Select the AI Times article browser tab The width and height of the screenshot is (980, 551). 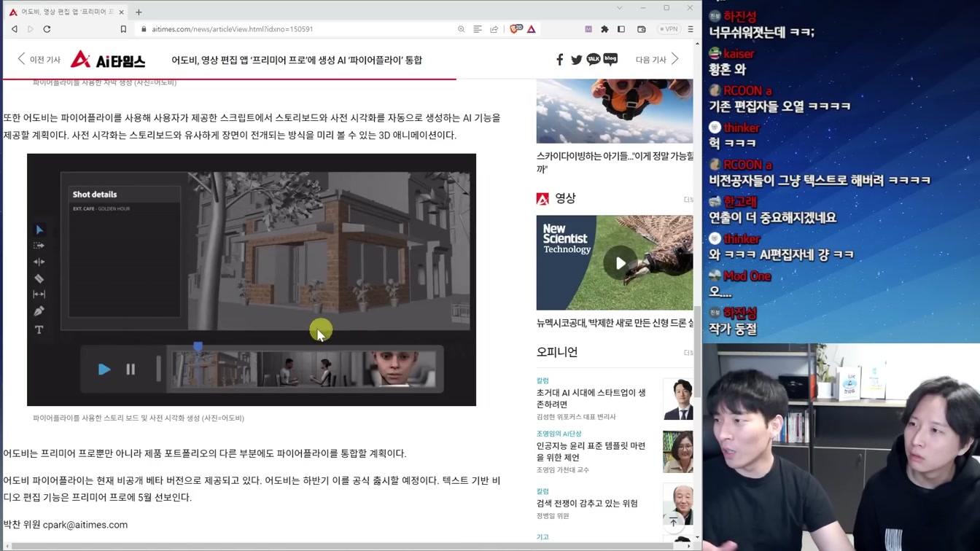click(x=67, y=12)
